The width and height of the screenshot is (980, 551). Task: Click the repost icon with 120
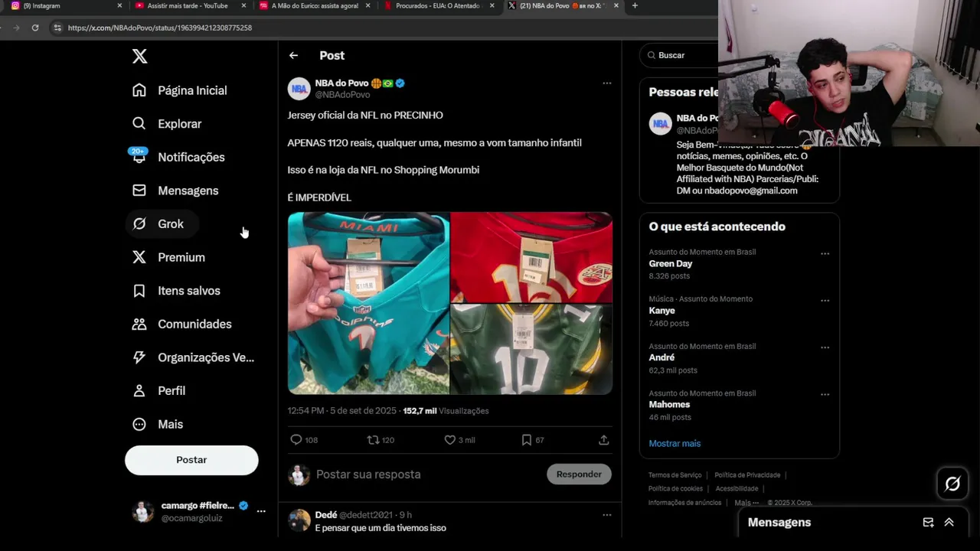[x=373, y=440]
